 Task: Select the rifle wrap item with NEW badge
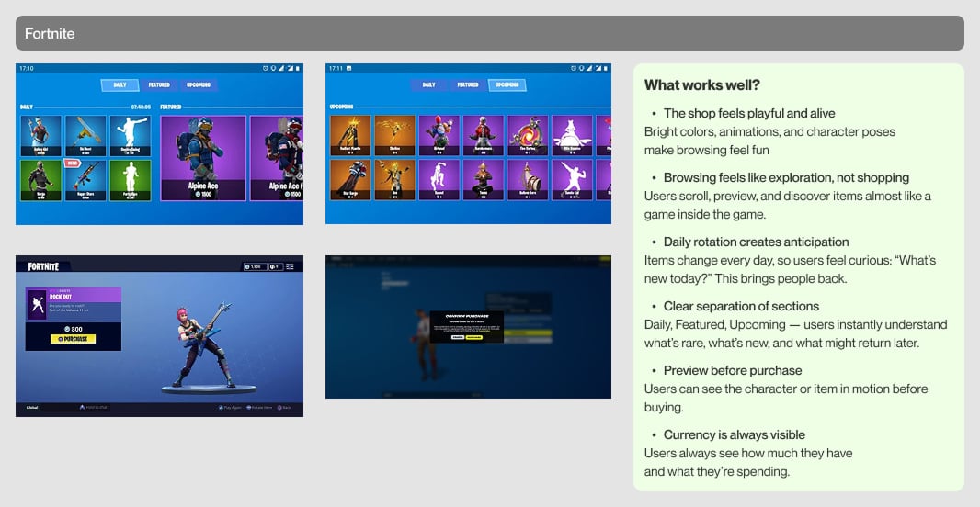click(x=85, y=180)
